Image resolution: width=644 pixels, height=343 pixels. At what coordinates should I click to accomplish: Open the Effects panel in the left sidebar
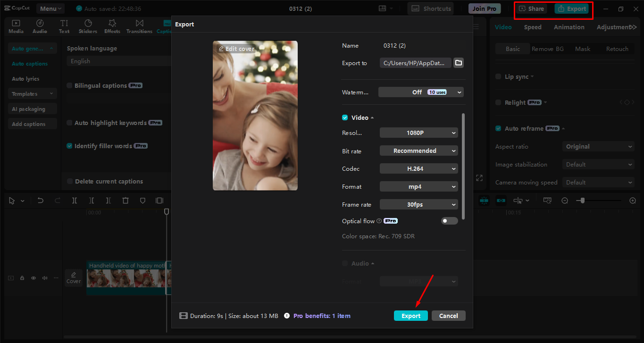point(112,26)
